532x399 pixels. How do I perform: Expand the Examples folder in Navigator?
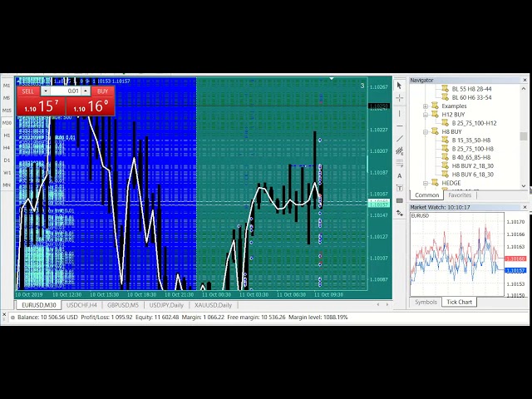pos(426,106)
